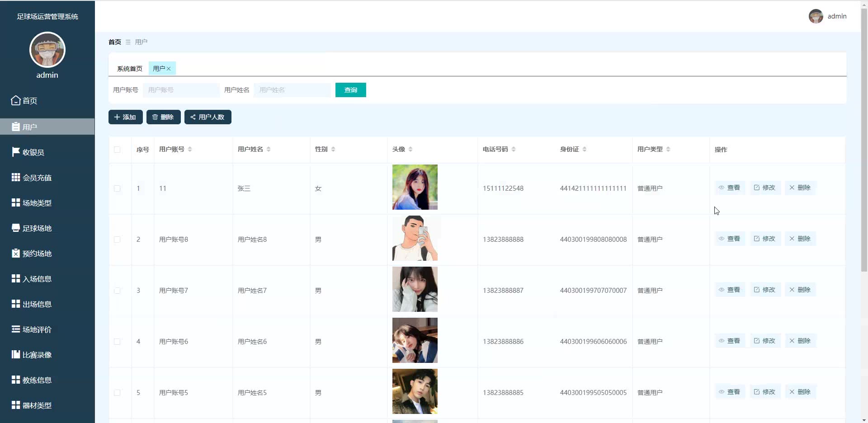Open 教练信息 in the sidebar
The width and height of the screenshot is (868, 423).
38,380
